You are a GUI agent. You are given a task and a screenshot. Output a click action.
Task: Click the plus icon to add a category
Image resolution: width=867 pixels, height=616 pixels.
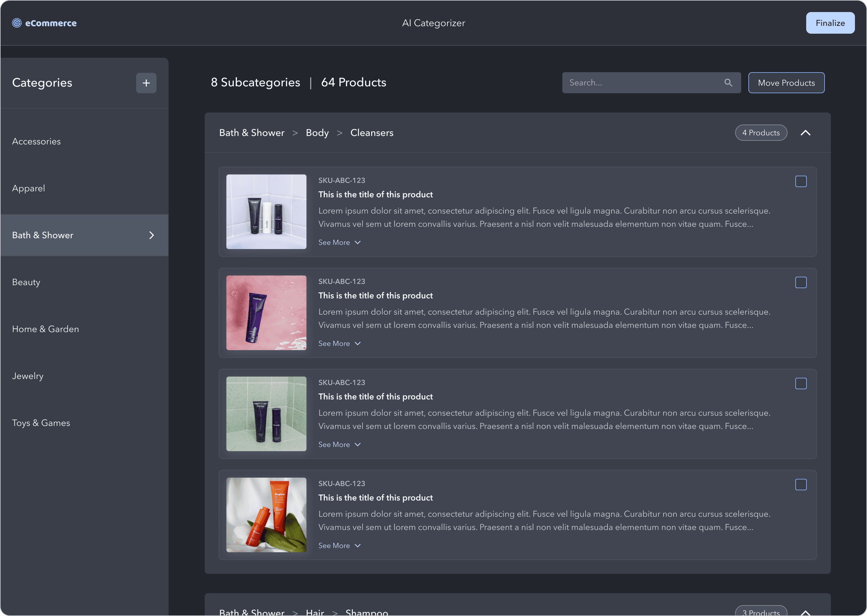click(x=146, y=83)
